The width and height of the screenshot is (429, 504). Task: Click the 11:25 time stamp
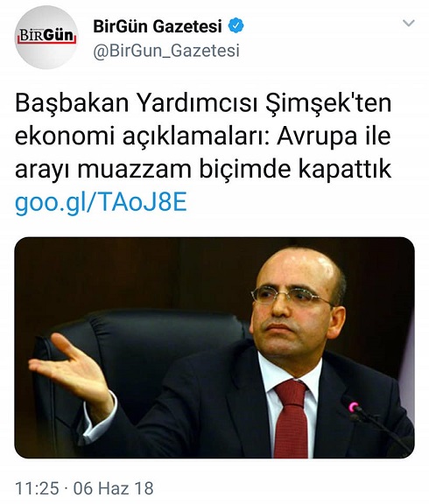pyautogui.click(x=37, y=488)
